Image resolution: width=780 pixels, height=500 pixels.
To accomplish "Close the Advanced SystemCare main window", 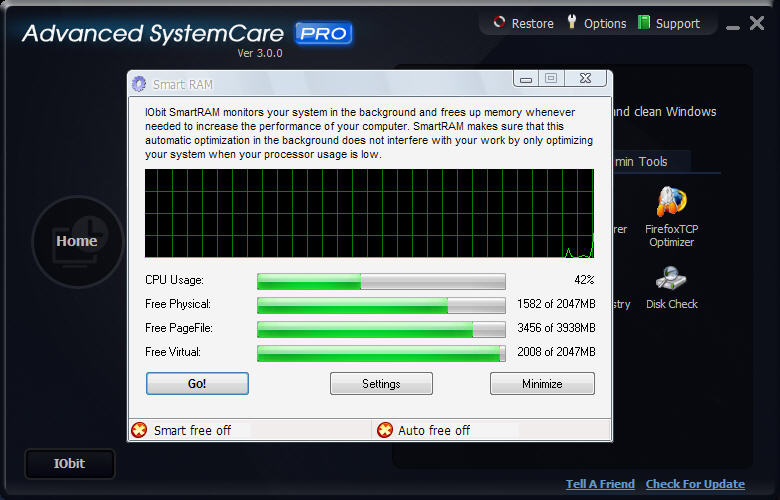I will click(x=757, y=23).
